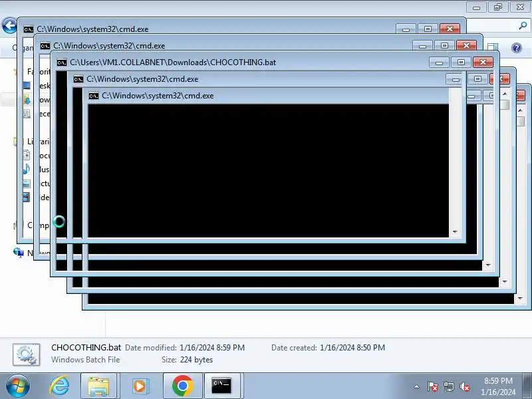This screenshot has height=399, width=532.
Task: Click Windows Batch File type label
Action: click(86, 360)
